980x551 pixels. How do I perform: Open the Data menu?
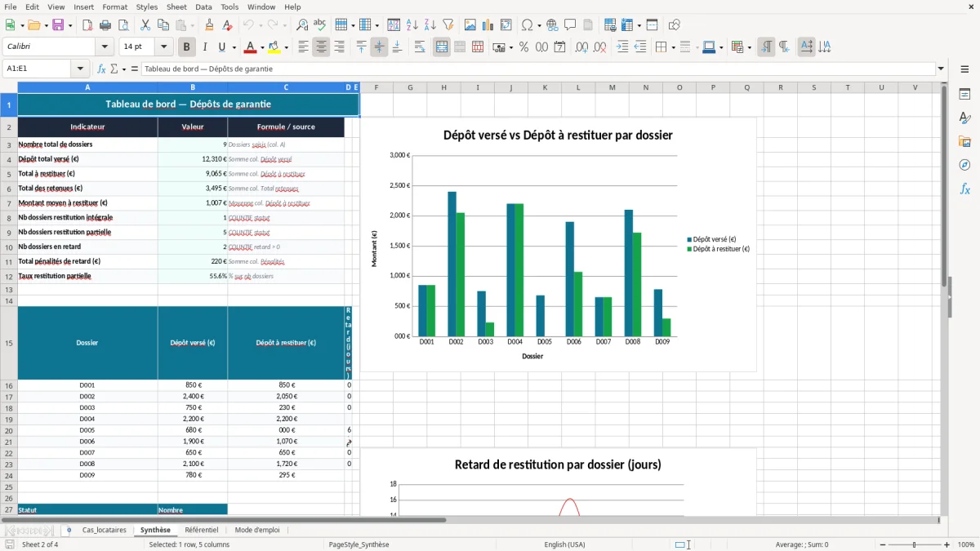(x=203, y=7)
